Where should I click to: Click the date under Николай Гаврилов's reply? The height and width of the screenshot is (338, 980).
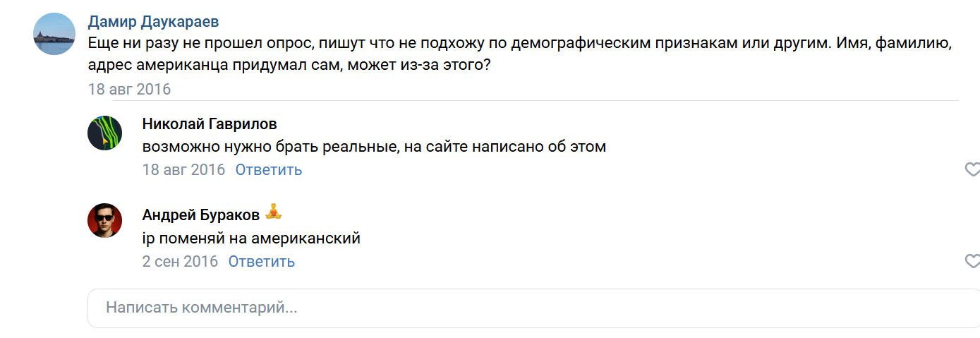183,170
